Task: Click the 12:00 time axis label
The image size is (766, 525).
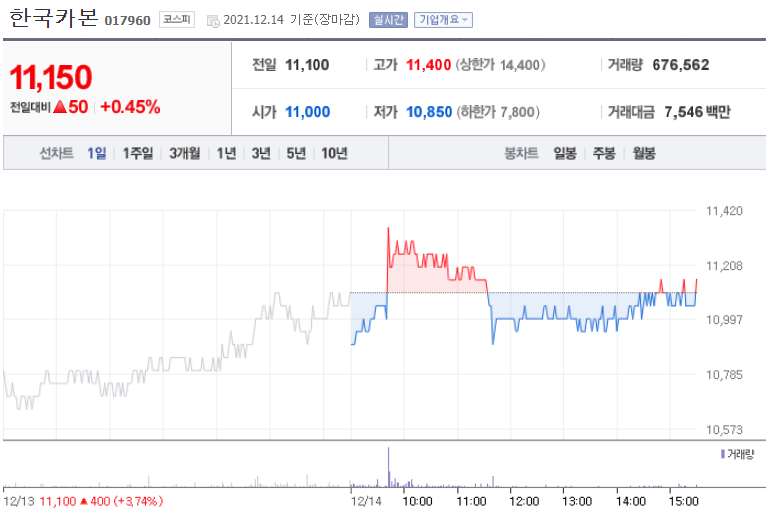Action: click(x=524, y=502)
